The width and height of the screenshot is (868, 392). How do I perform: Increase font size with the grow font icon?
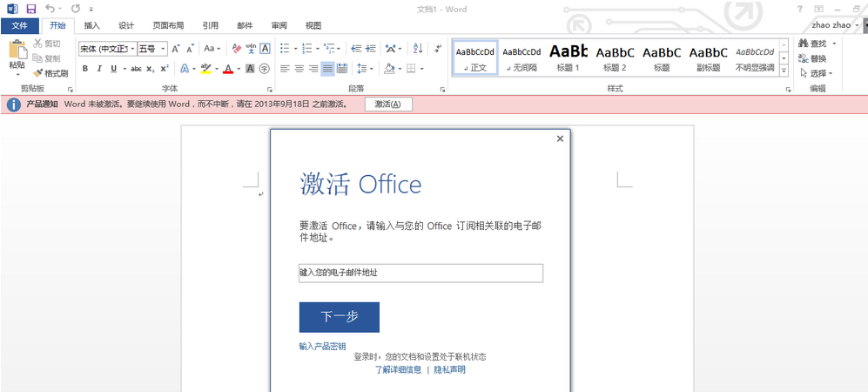pyautogui.click(x=176, y=49)
